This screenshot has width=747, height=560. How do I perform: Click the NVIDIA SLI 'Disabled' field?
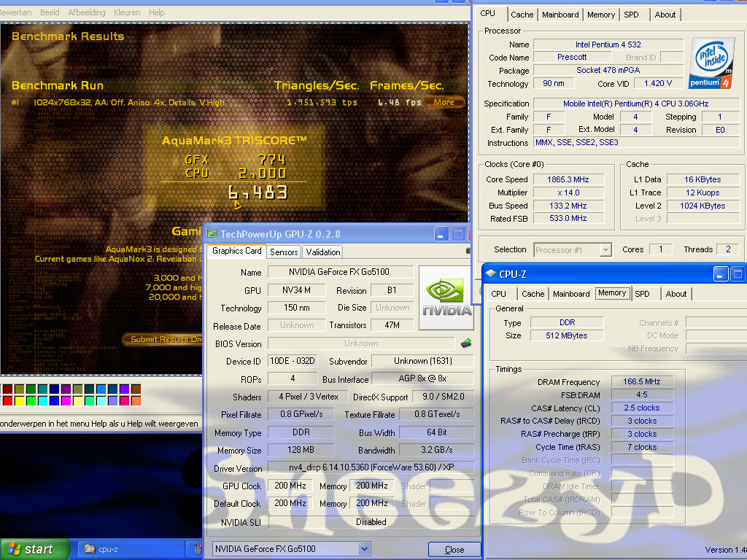pyautogui.click(x=371, y=522)
